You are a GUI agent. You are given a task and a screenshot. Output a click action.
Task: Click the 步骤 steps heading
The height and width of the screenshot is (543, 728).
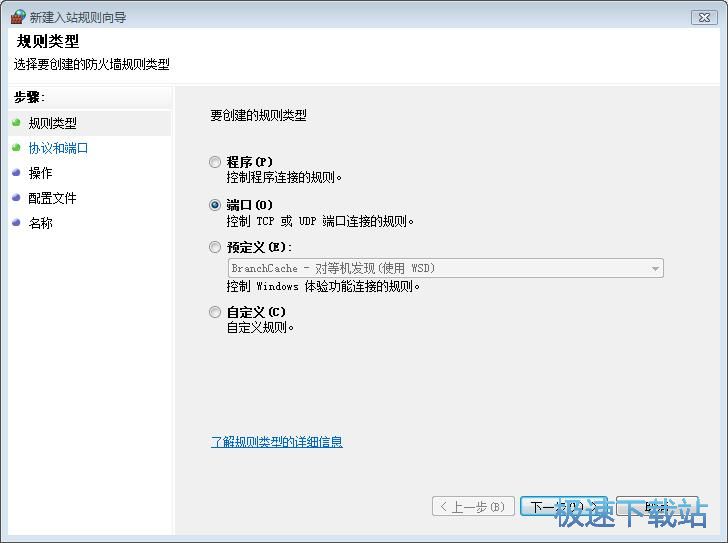(x=29, y=97)
